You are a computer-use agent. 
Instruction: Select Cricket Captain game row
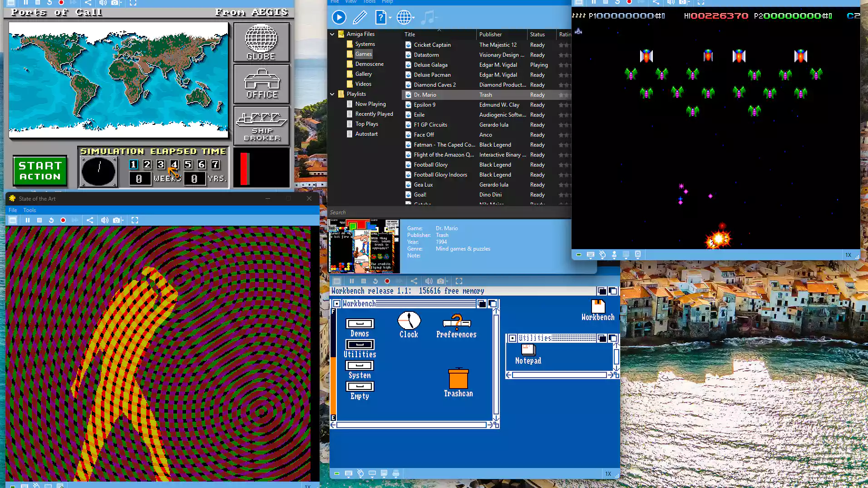pyautogui.click(x=486, y=45)
